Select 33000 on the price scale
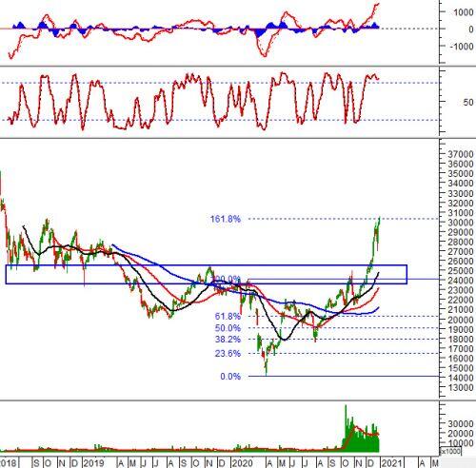Image resolution: width=476 pixels, height=468 pixels. (x=460, y=193)
